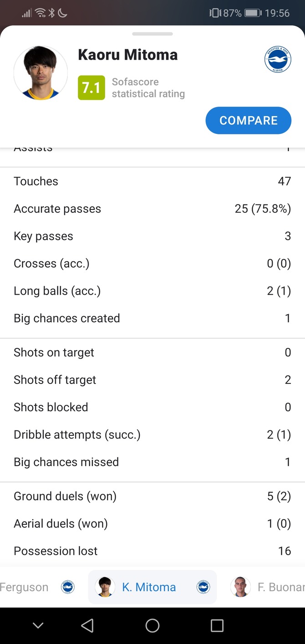Screen dimensions: 305x644
Task: Tap the 7.1 Sofascore rating badge
Action: coord(91,87)
